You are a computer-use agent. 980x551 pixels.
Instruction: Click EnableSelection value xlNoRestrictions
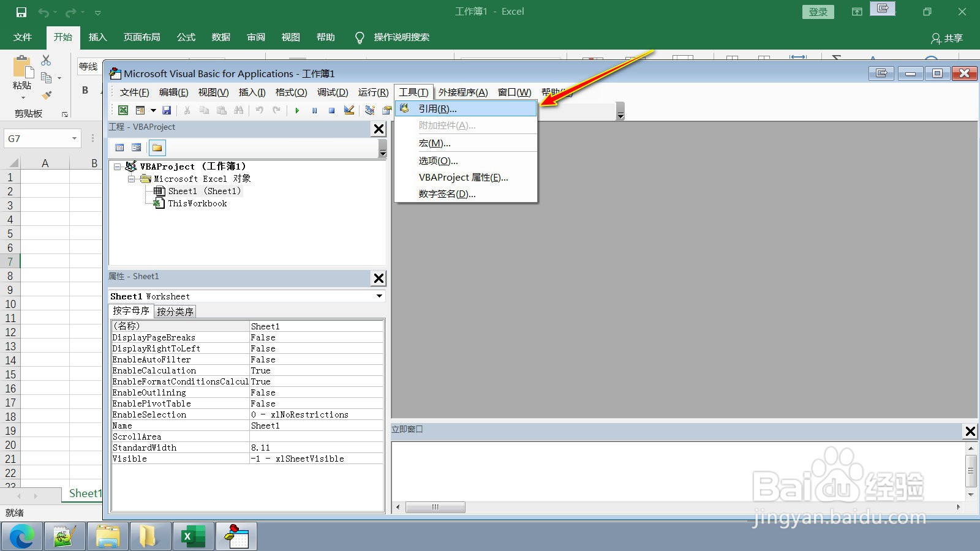click(317, 414)
